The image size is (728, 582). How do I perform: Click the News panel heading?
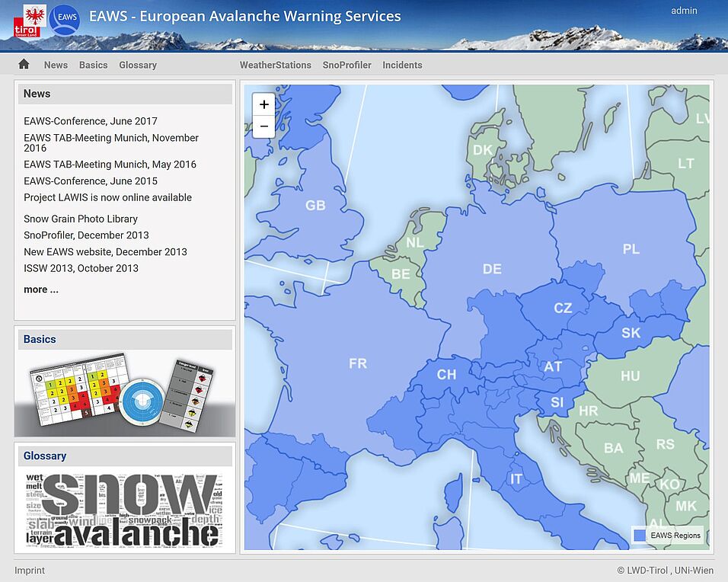coord(37,94)
